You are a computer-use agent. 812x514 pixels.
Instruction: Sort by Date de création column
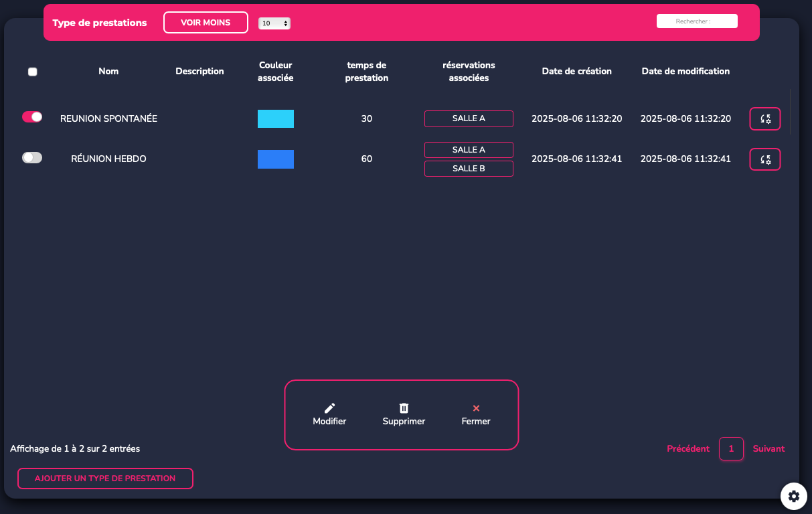pos(576,71)
